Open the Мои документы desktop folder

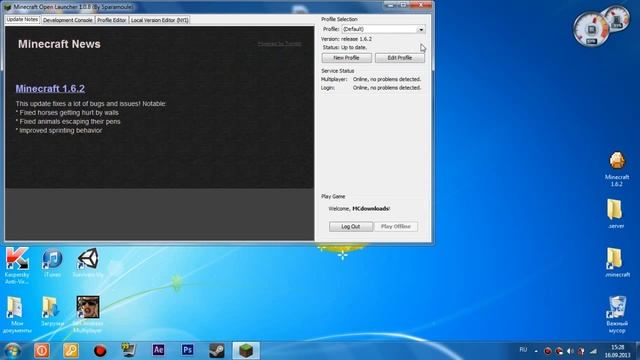pos(16,314)
